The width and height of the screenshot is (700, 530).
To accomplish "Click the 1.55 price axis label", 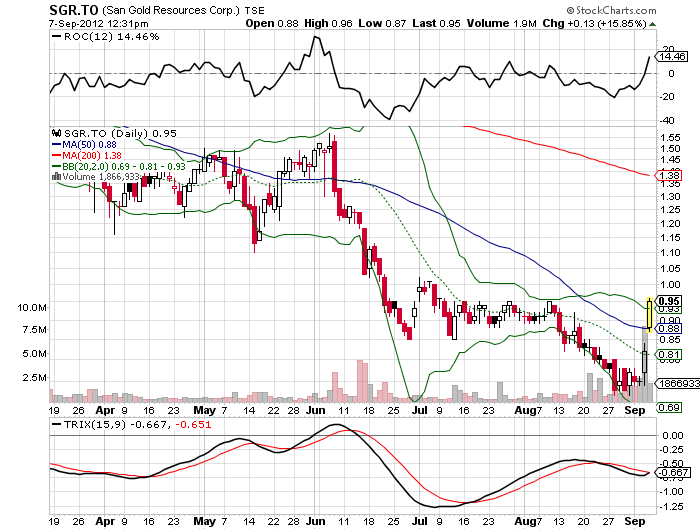I will (670, 137).
